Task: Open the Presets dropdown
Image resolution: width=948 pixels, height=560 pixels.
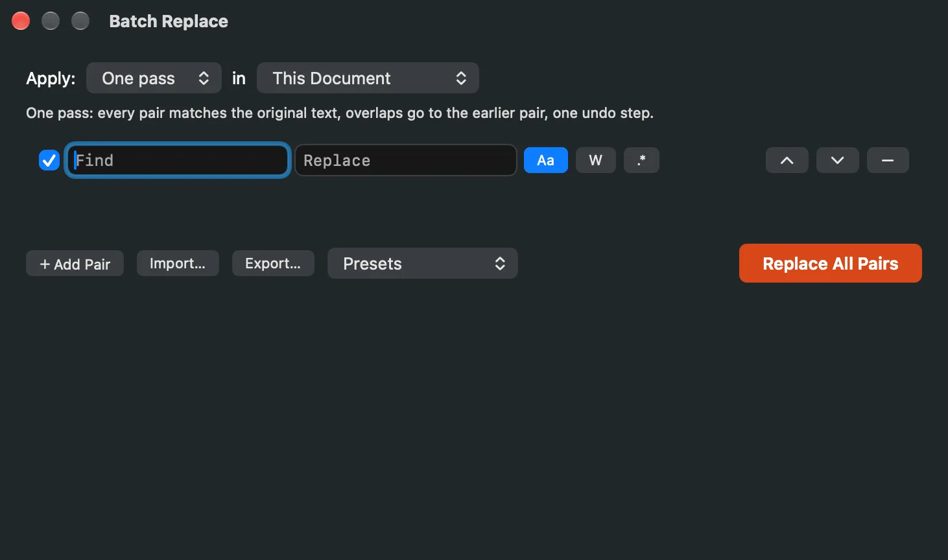Action: coord(422,263)
